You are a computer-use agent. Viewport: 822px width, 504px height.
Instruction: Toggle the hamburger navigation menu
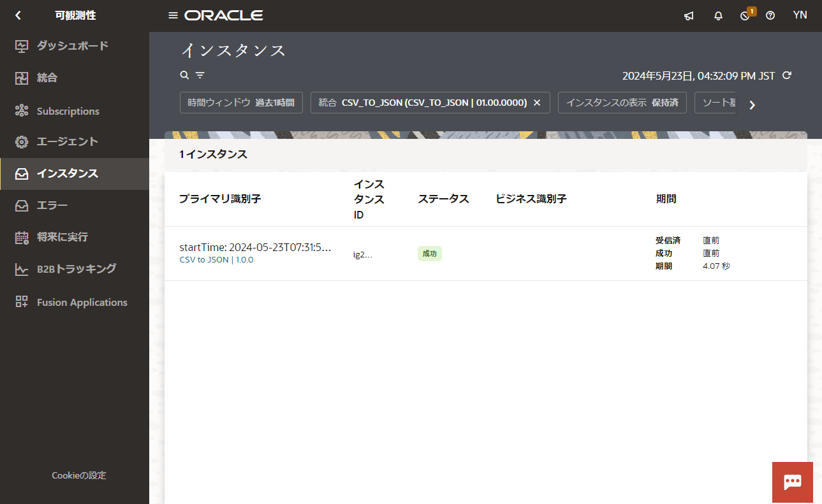[173, 15]
